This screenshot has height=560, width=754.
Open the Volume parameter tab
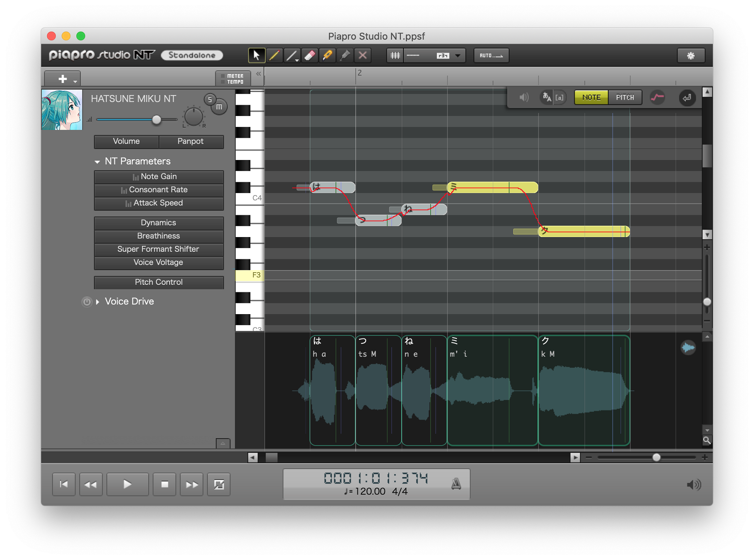126,142
